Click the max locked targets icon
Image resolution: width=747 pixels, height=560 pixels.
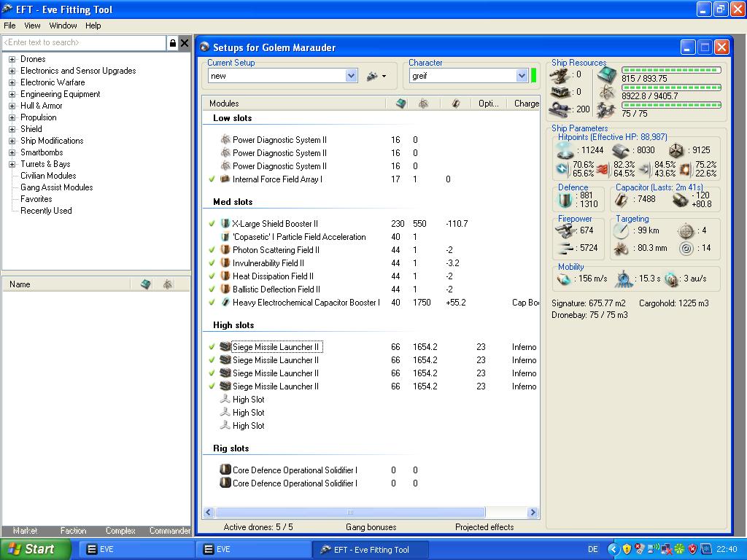686,231
